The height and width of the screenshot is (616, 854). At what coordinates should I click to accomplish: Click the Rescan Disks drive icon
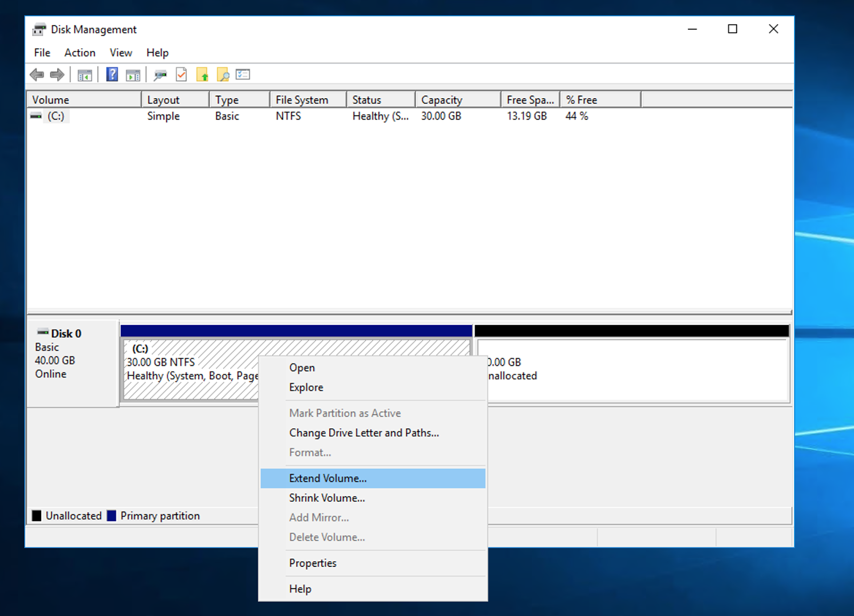point(160,75)
